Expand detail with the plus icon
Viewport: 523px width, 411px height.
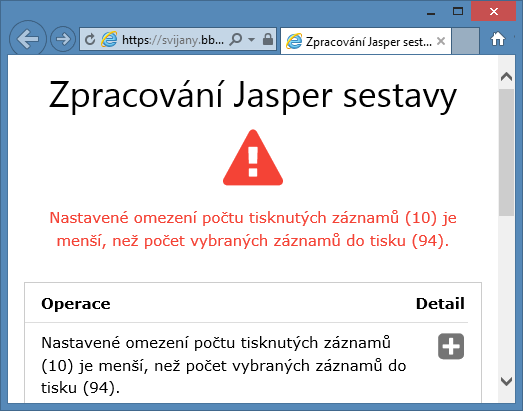(x=451, y=346)
